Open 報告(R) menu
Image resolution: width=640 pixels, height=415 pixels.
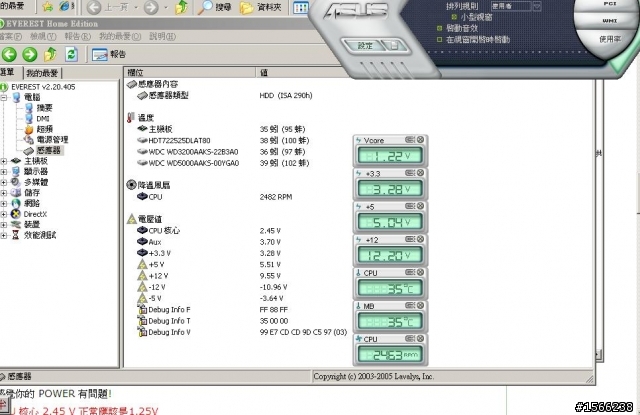pos(78,36)
